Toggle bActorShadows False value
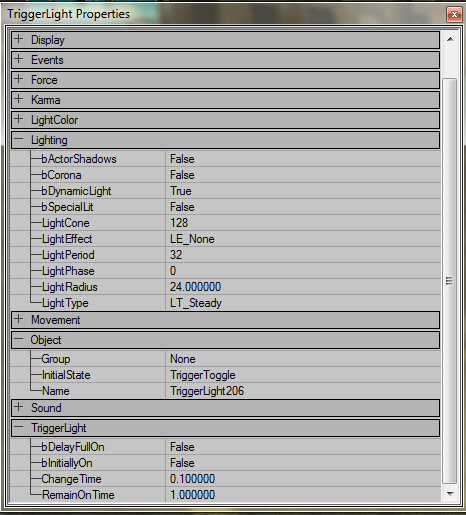The height and width of the screenshot is (515, 466). tap(303, 159)
